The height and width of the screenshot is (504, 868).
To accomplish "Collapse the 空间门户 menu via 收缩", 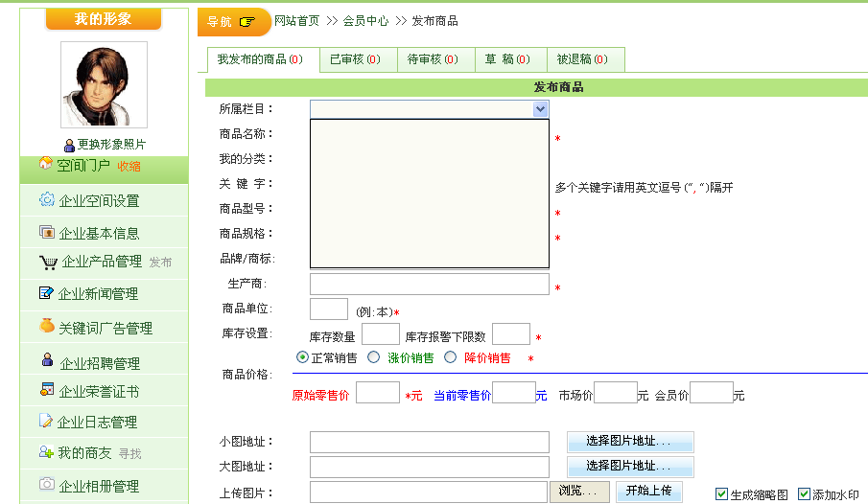I will coord(129,166).
